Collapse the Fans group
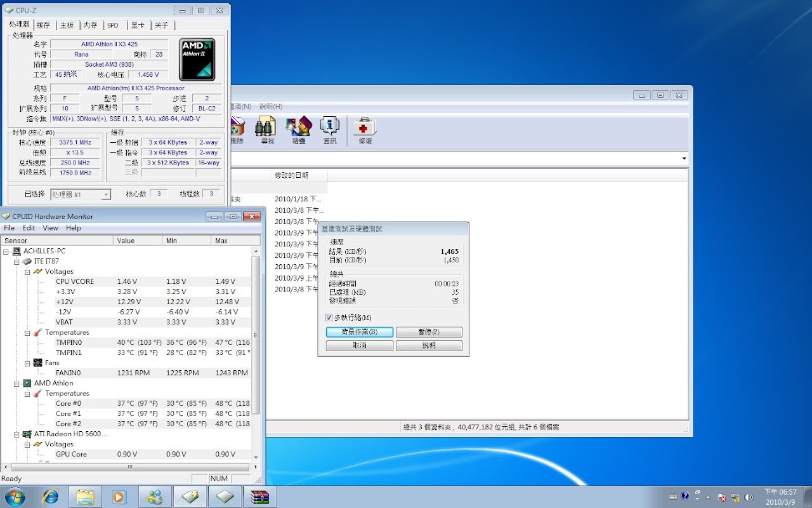The height and width of the screenshot is (508, 812). [27, 363]
